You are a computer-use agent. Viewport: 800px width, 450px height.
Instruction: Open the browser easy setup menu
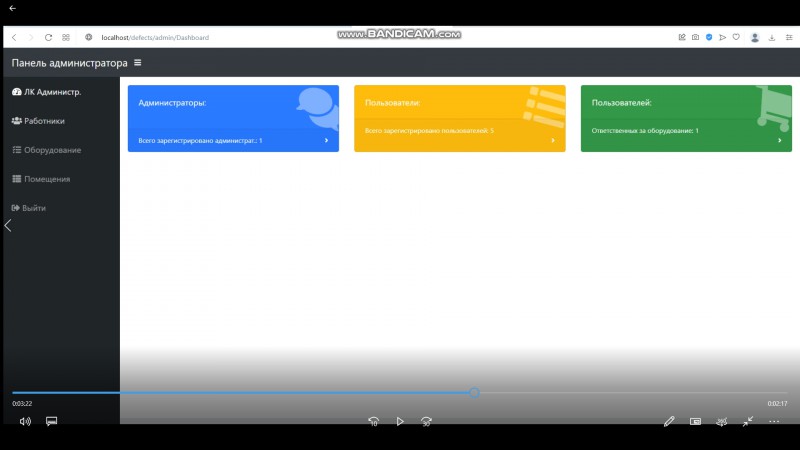click(x=789, y=37)
